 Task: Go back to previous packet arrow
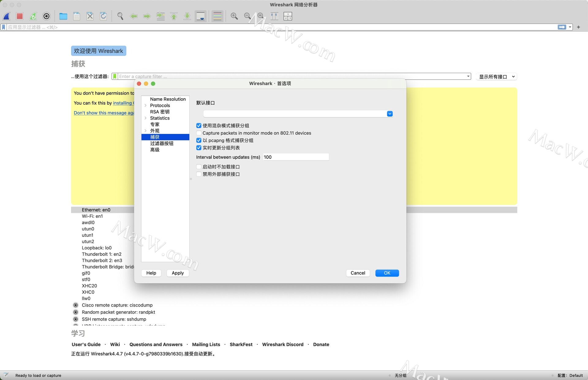pos(134,16)
